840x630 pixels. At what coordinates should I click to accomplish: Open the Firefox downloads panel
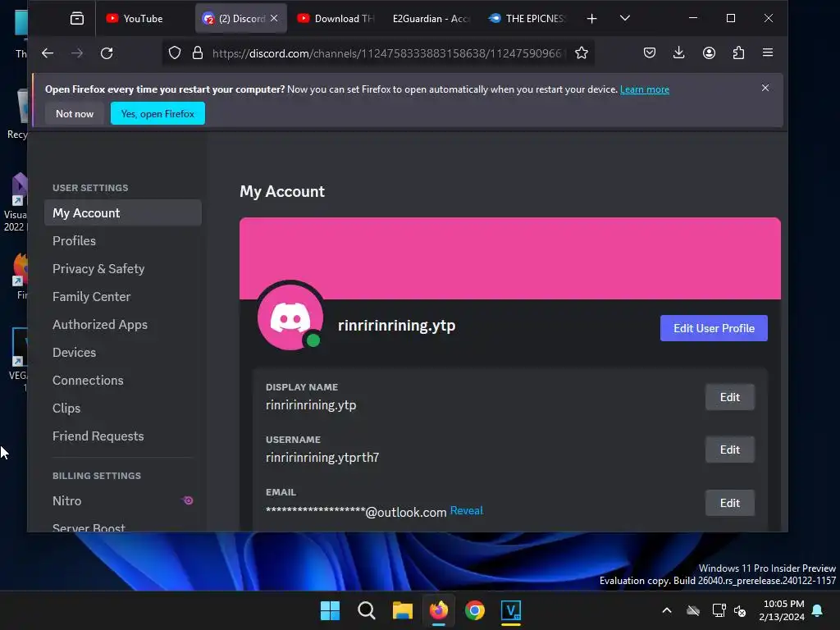click(678, 52)
